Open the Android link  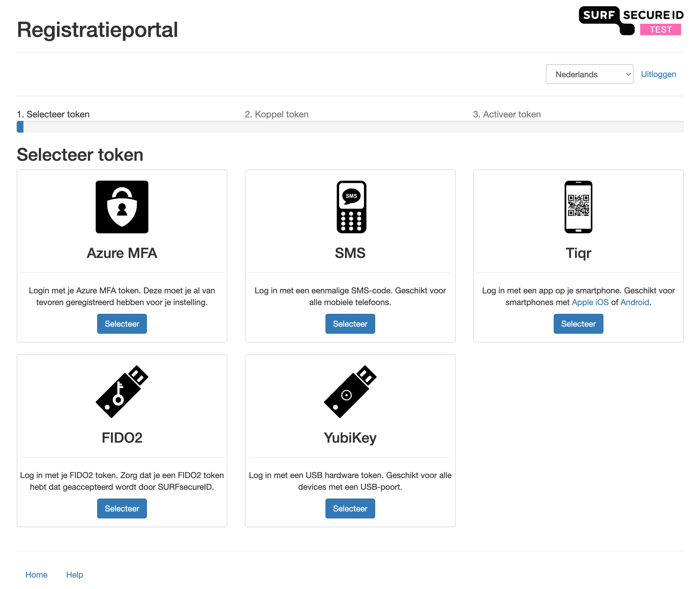[x=634, y=302]
